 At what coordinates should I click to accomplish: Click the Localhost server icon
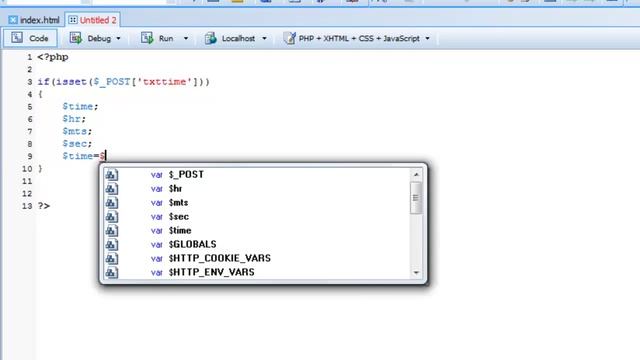tap(211, 38)
